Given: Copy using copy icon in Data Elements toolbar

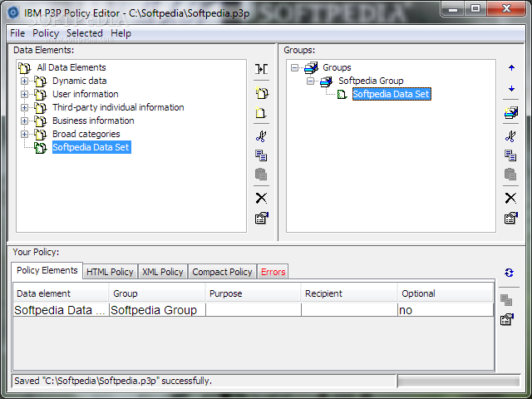Looking at the screenshot, I should pyautogui.click(x=261, y=155).
